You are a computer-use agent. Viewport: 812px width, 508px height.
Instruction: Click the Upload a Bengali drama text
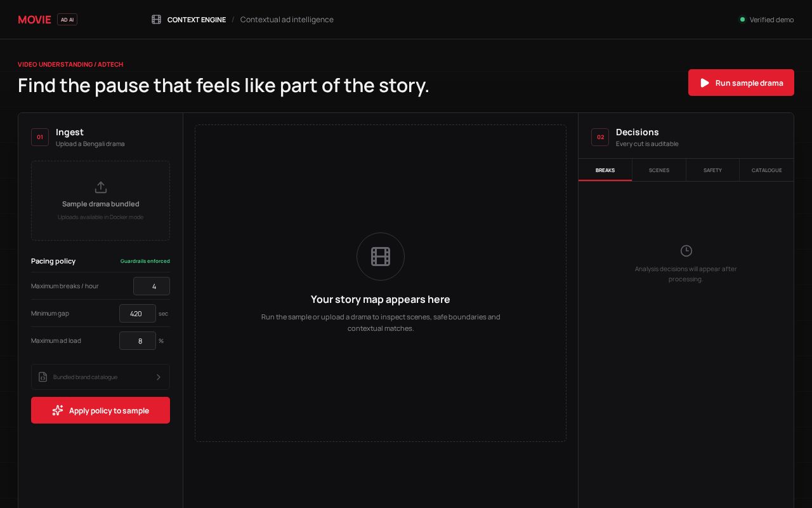pos(90,144)
